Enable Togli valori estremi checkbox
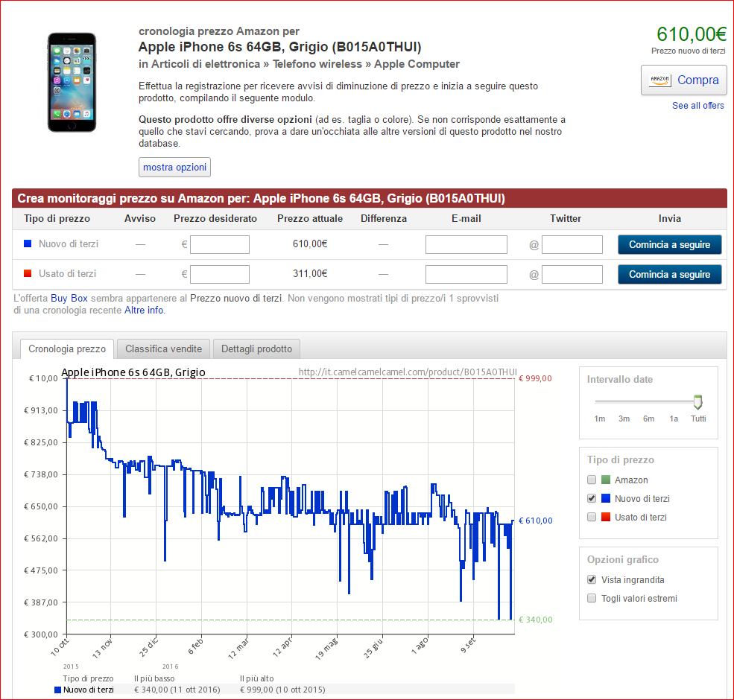Viewport: 734px width, 700px height. click(592, 598)
